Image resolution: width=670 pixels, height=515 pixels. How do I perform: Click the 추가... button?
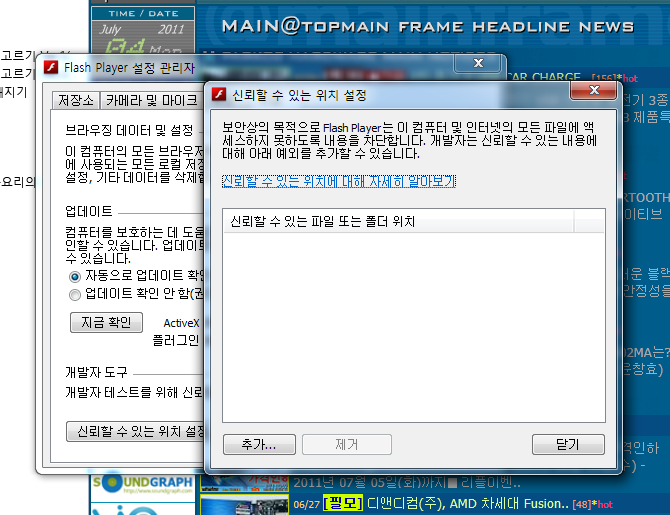(x=259, y=444)
